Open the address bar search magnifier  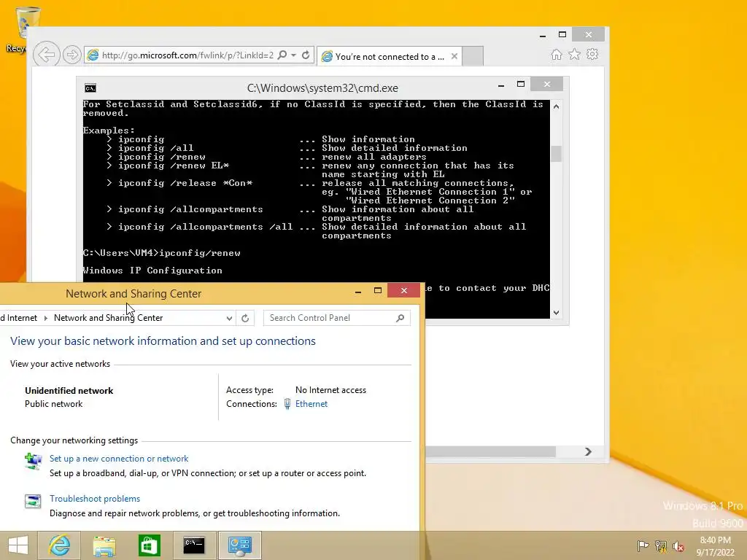[x=282, y=55]
